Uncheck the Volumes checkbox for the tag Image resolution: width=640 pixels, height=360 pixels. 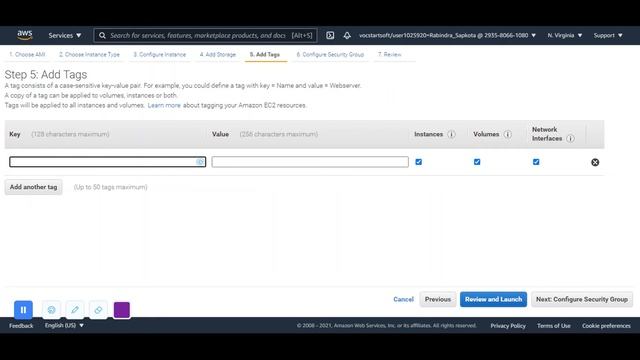[477, 162]
